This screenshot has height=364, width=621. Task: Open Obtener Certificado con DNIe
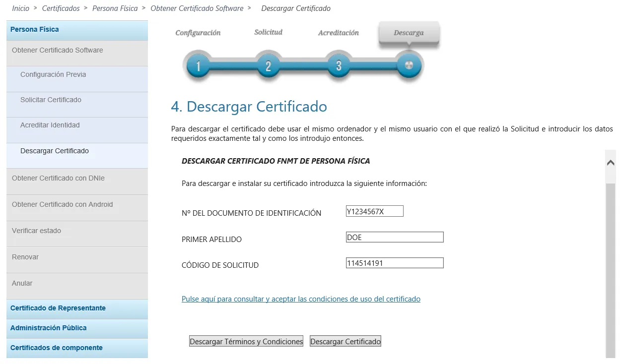point(77,182)
